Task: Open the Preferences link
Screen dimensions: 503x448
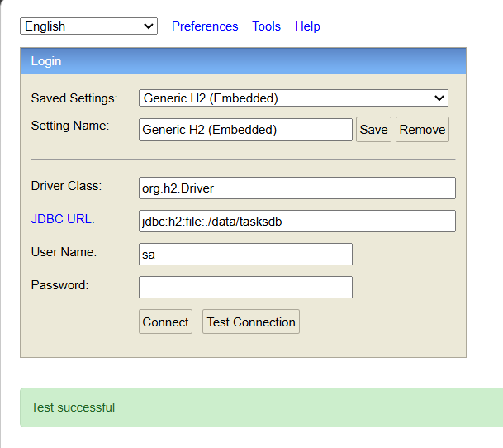Action: (205, 26)
